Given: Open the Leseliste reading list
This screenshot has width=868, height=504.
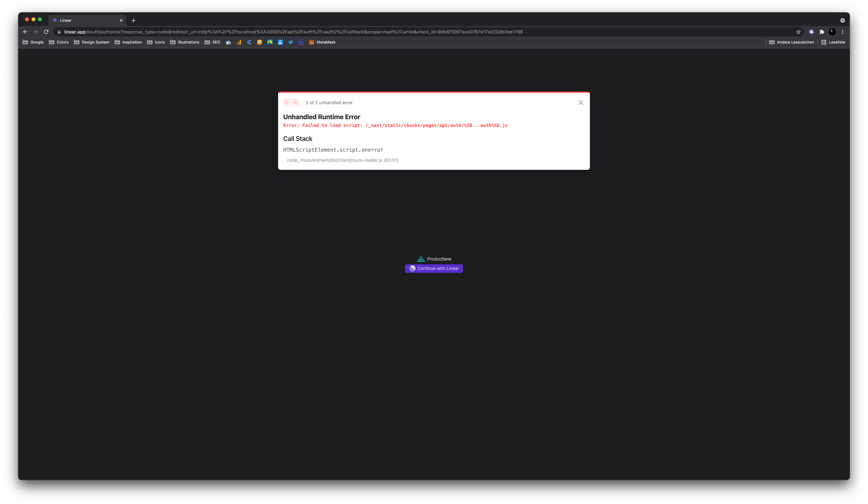Looking at the screenshot, I should pos(833,42).
